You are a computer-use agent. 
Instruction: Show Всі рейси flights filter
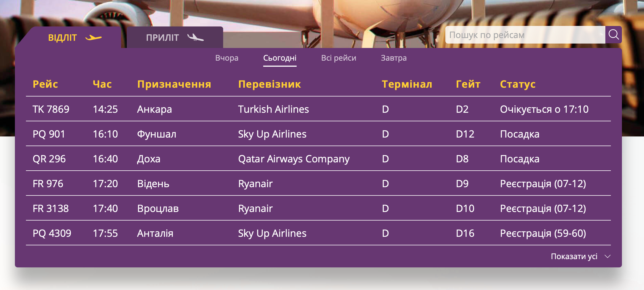(x=339, y=58)
